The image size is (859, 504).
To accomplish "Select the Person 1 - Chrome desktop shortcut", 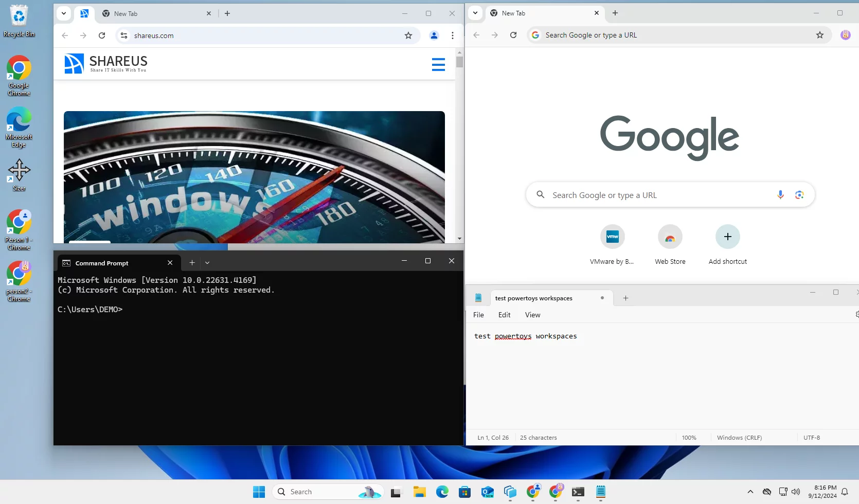I will click(x=19, y=230).
